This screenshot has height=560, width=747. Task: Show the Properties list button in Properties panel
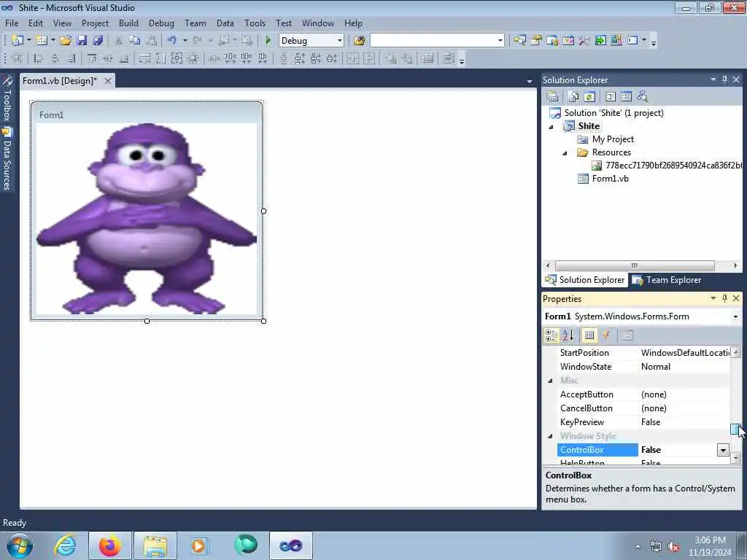(589, 335)
